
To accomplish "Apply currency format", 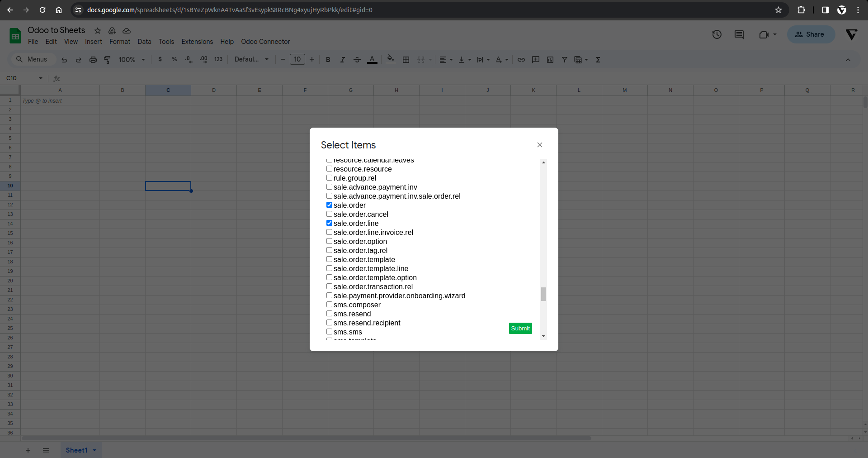I will tap(160, 59).
